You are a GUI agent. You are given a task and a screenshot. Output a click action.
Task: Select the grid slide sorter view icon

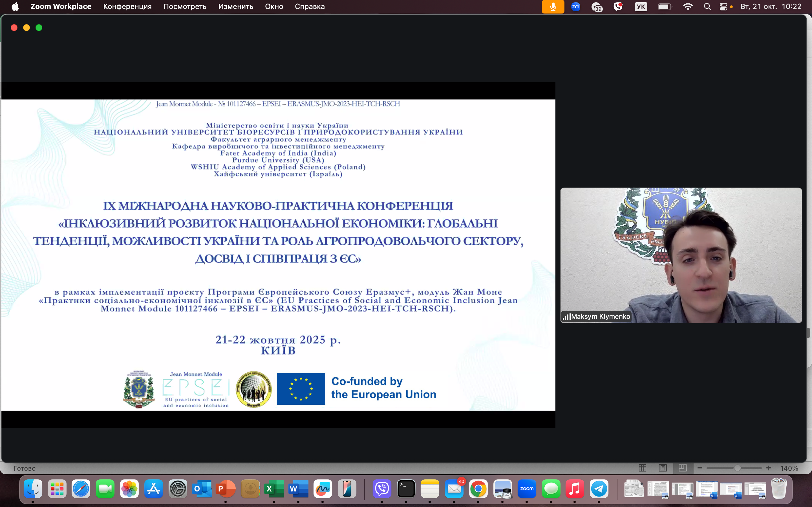[643, 468]
